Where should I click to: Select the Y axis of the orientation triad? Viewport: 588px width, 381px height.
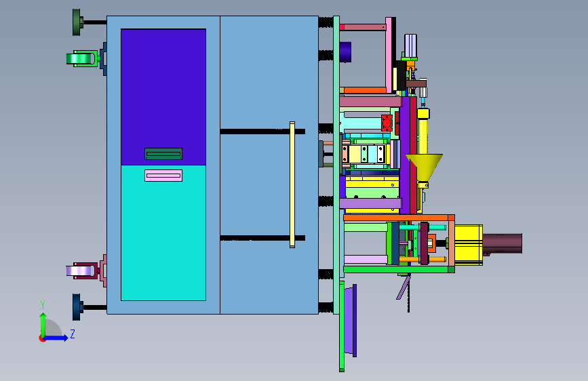click(43, 324)
